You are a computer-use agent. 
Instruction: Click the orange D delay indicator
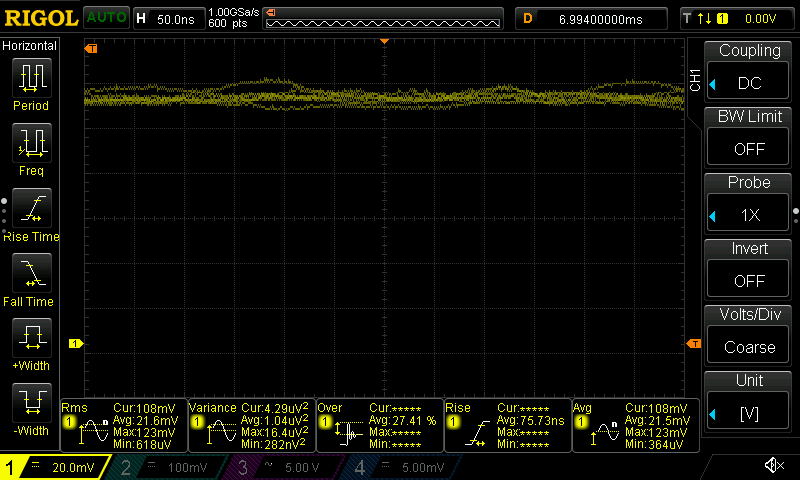pyautogui.click(x=528, y=19)
